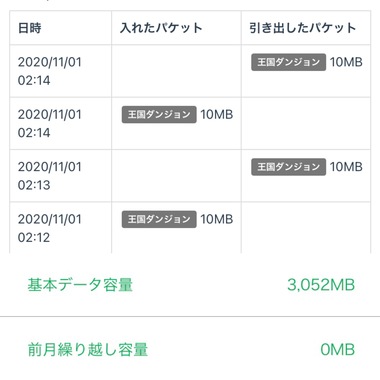Screen dimensions: 380x380
Task: Click 王国ダンジョン tag in 02:12 row
Action: click(159, 219)
